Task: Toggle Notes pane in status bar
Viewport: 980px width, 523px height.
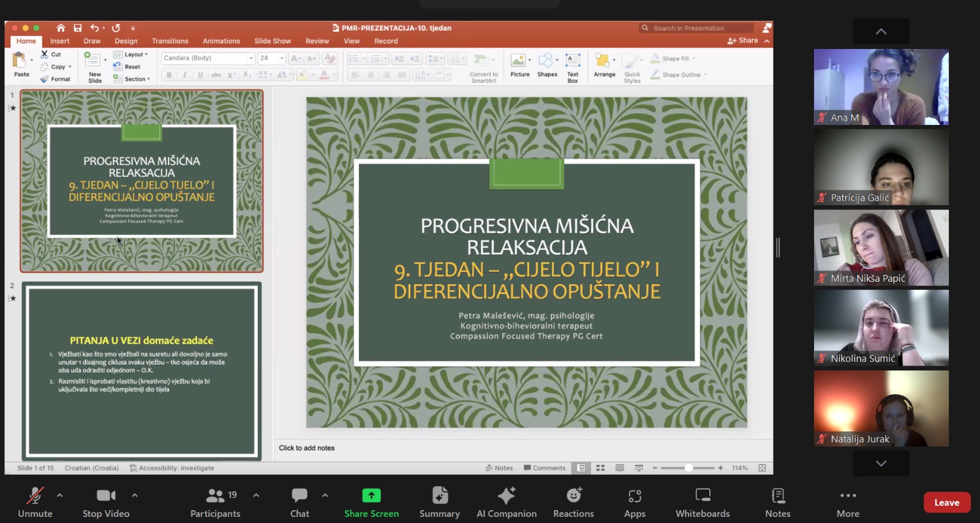Action: [499, 468]
